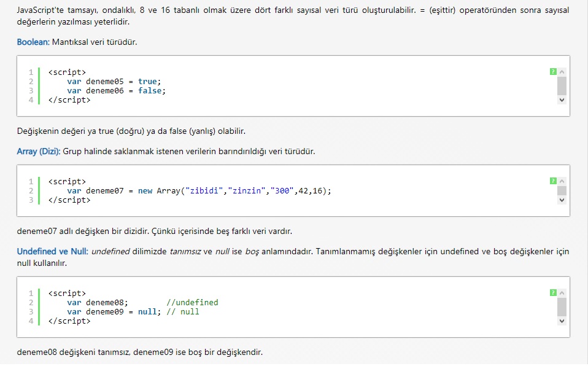Click the "true" keyword in the deneme05 line
This screenshot has height=366, width=588.
[x=147, y=82]
